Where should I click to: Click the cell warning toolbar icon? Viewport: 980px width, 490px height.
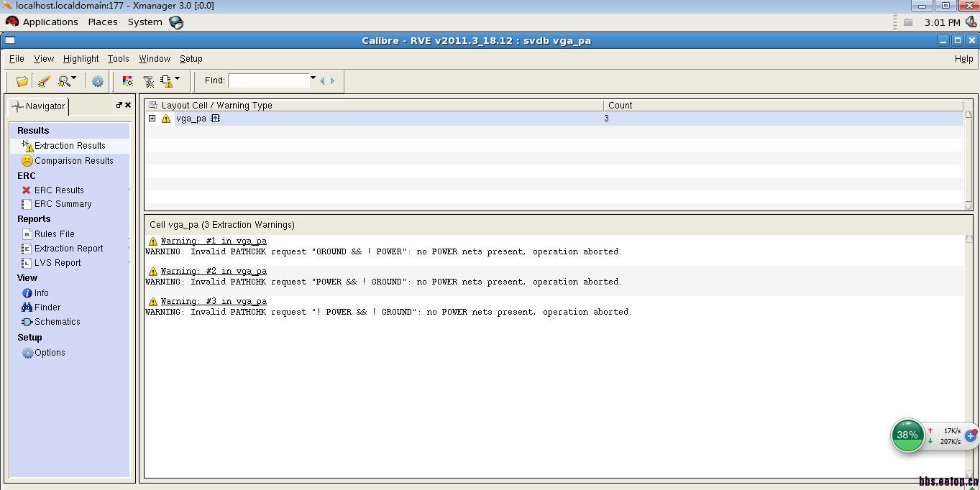point(166,81)
